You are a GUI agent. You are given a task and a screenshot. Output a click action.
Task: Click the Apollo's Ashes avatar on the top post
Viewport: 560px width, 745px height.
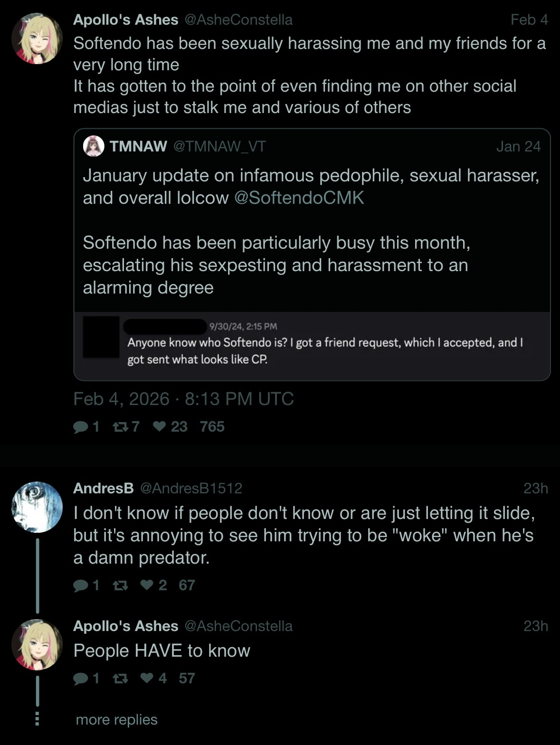pos(37,39)
